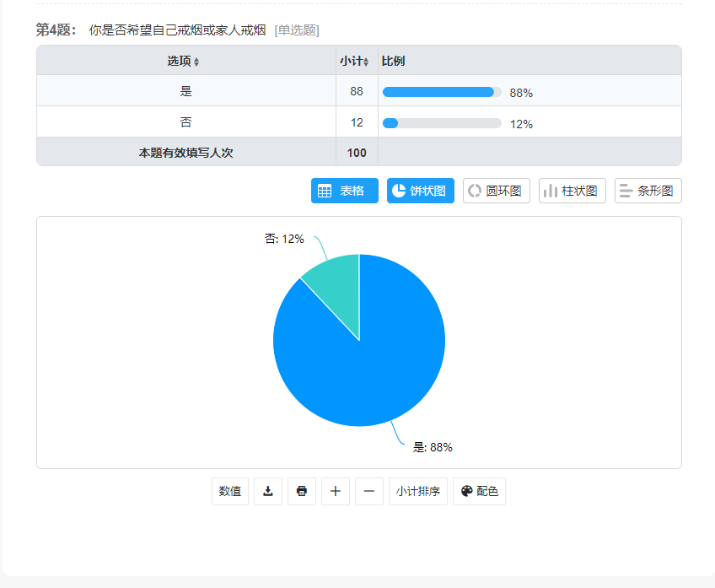Download the chart image
The height and width of the screenshot is (588, 715).
[x=268, y=491]
